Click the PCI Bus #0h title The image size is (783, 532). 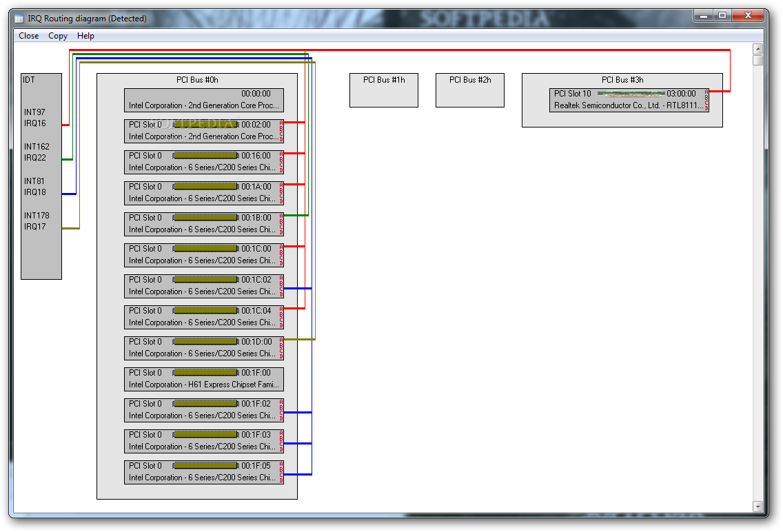[x=197, y=80]
